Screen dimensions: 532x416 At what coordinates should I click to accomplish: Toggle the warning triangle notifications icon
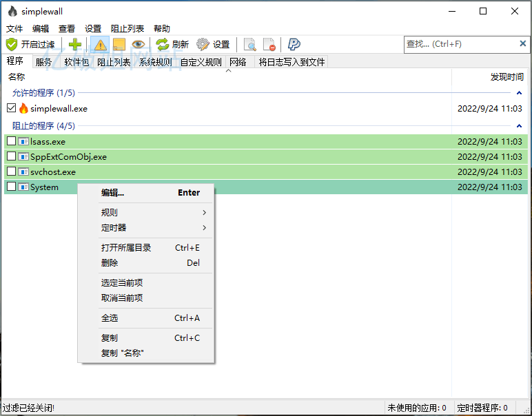[x=100, y=44]
